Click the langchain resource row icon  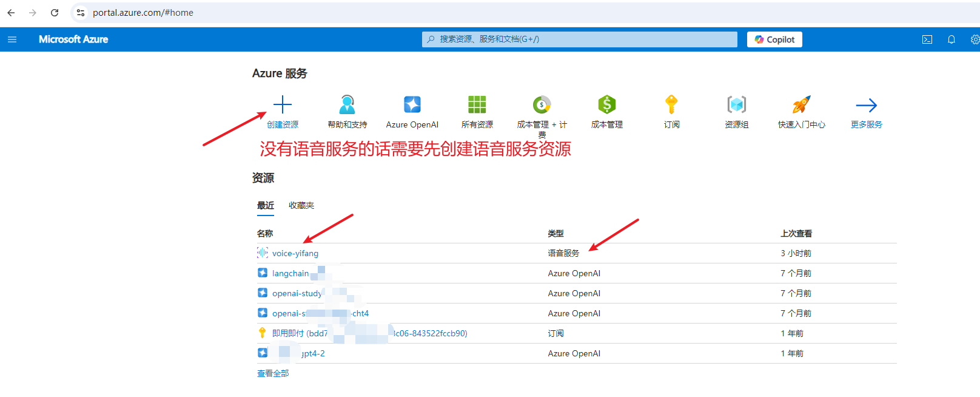pyautogui.click(x=263, y=273)
